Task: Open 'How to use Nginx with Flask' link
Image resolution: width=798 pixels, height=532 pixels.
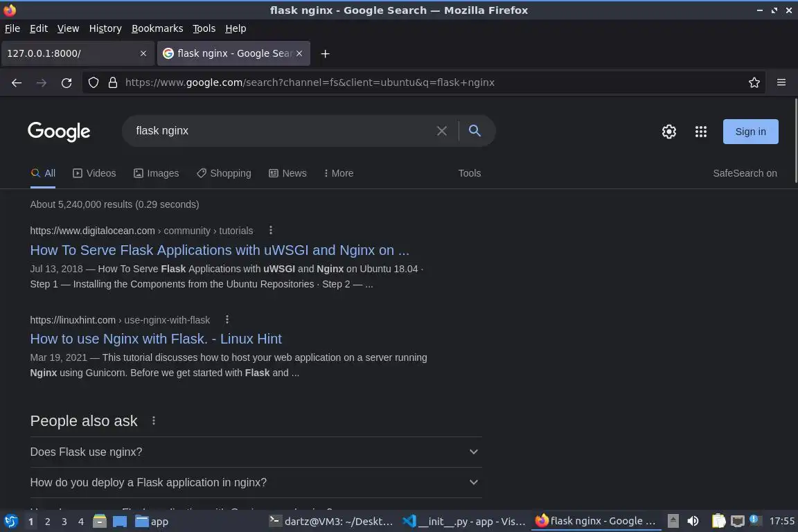Action: tap(156, 339)
